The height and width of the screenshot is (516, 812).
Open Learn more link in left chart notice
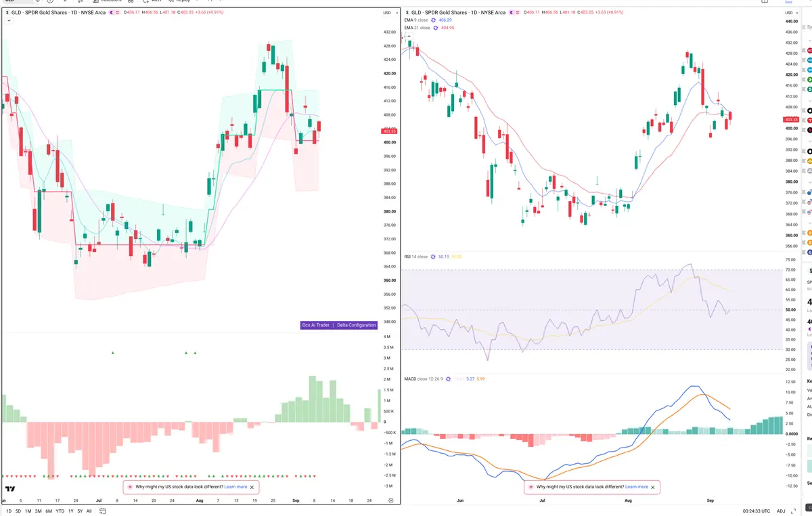[x=235, y=487]
